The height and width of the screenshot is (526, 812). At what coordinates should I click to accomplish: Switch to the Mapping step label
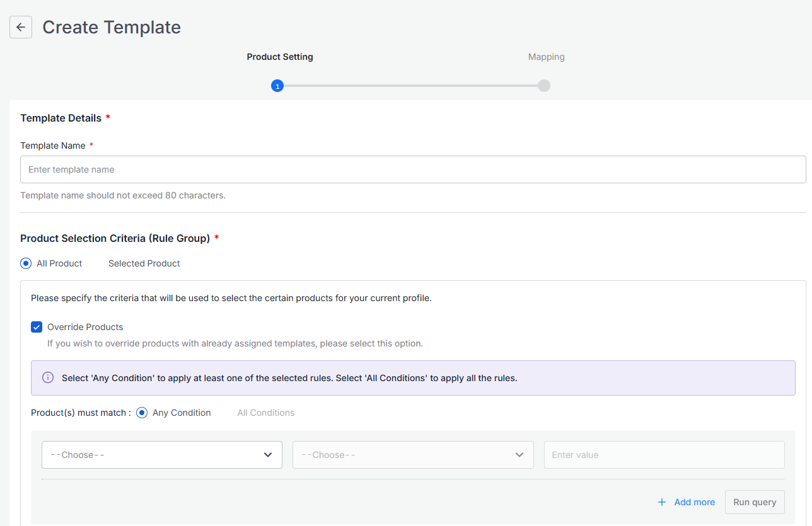click(x=546, y=57)
